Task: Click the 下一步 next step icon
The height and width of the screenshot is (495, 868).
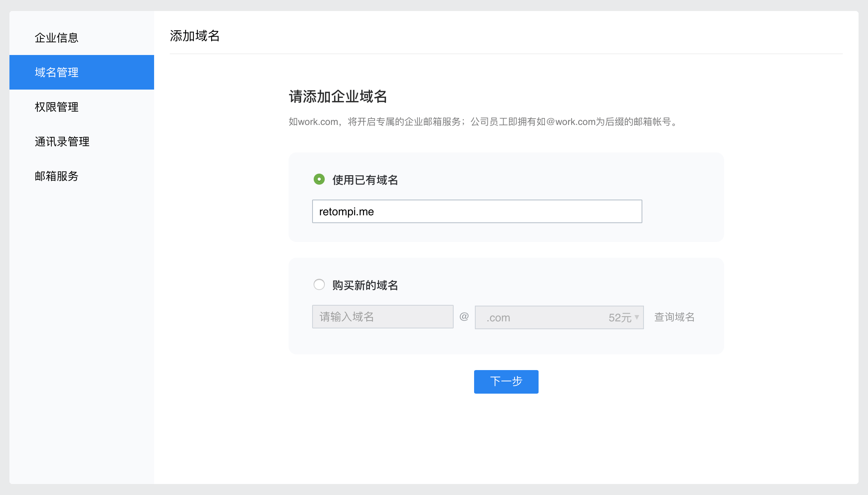Action: pyautogui.click(x=506, y=381)
